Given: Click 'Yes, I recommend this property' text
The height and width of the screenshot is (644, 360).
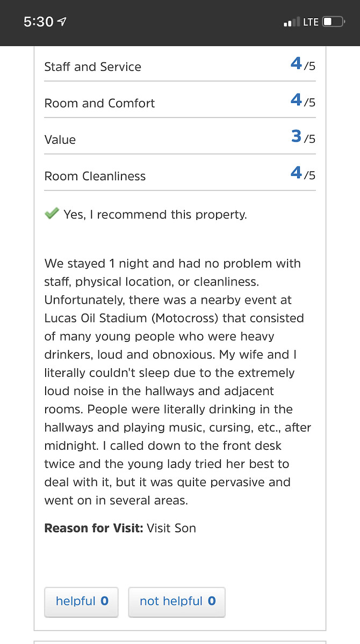Looking at the screenshot, I should point(155,215).
